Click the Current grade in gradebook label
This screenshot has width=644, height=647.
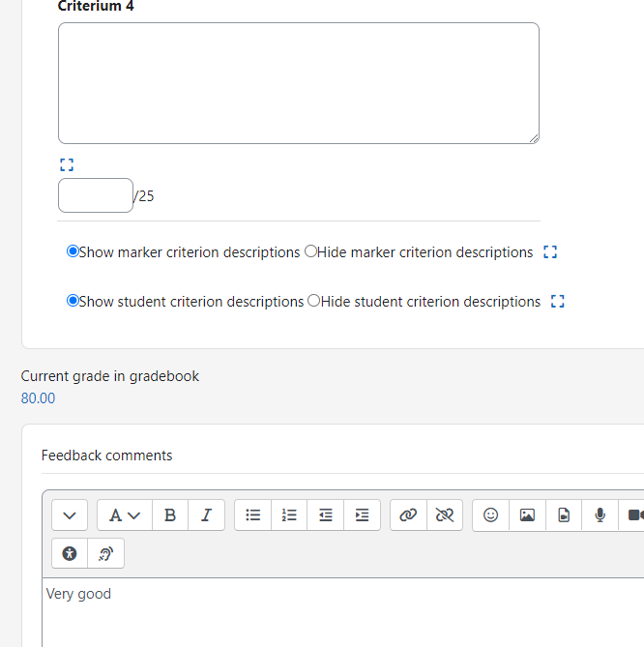(109, 376)
